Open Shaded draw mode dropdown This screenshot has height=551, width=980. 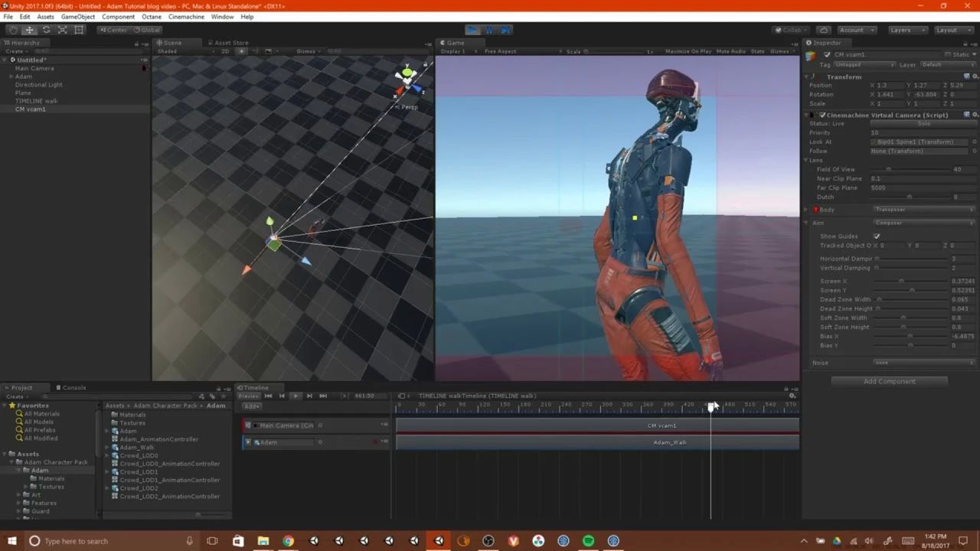185,51
